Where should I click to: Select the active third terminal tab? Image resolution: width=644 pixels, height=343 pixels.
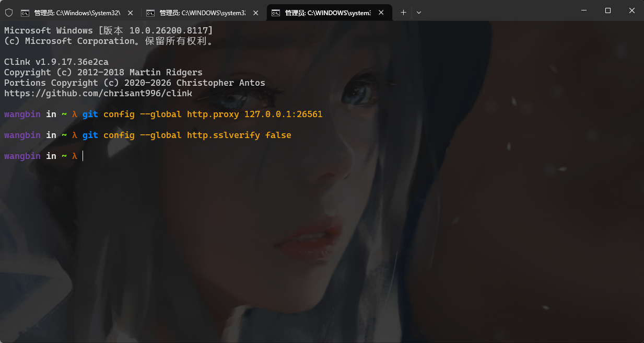point(329,13)
